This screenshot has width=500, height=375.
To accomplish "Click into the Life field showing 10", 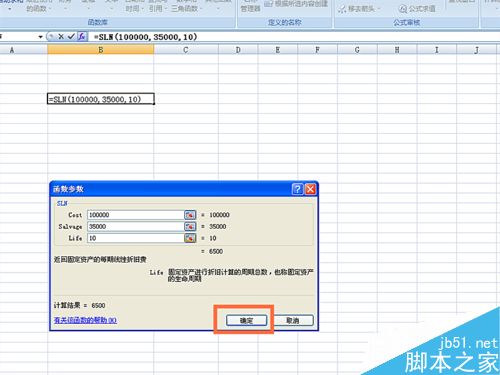I will coord(135,238).
